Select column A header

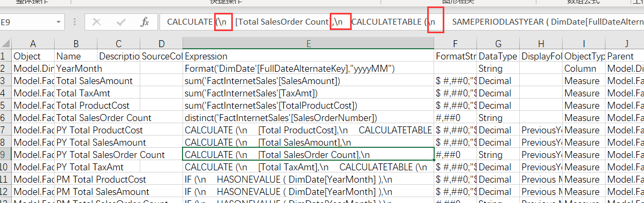(x=33, y=43)
